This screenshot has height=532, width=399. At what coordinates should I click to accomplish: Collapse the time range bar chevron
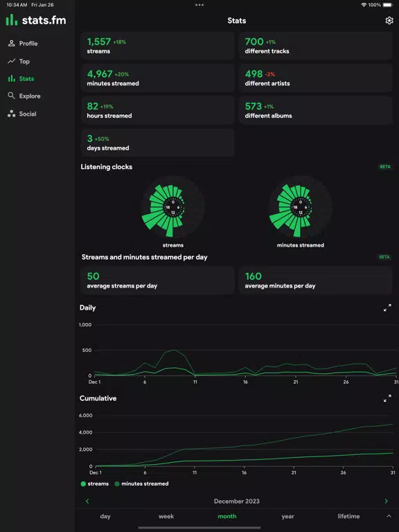tap(389, 516)
